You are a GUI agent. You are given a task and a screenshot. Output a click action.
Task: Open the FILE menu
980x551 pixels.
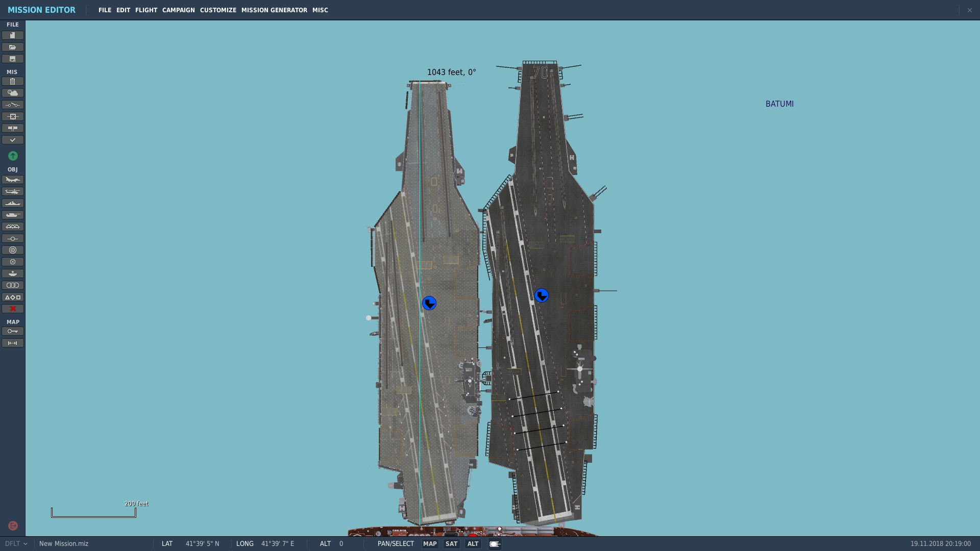pos(105,10)
